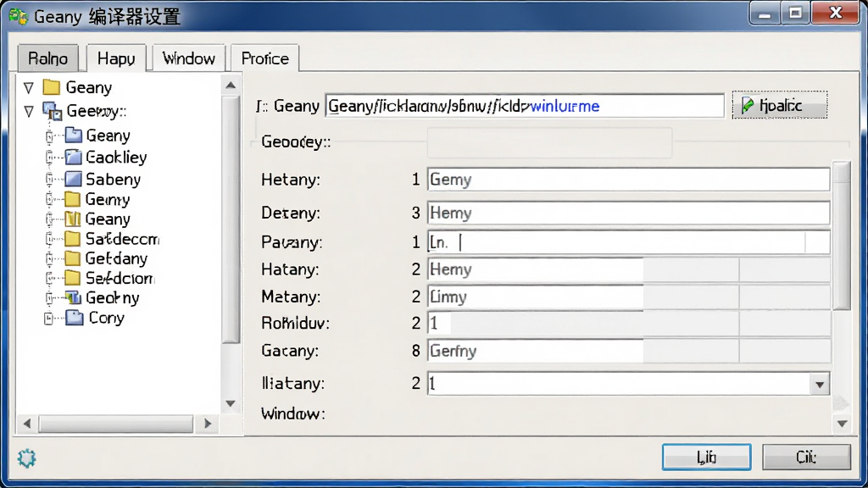Click the Gemy yellow folder icon
This screenshot has height=488, width=868.
pos(73,199)
